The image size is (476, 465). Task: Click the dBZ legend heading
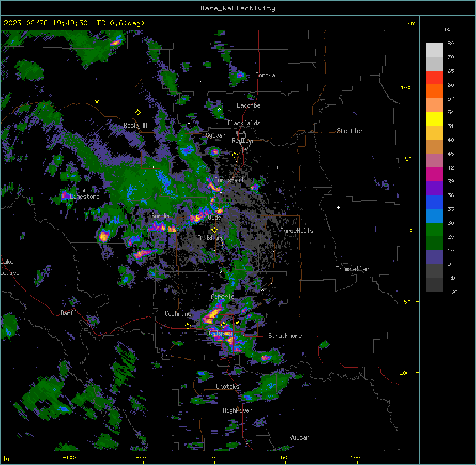coord(447,29)
